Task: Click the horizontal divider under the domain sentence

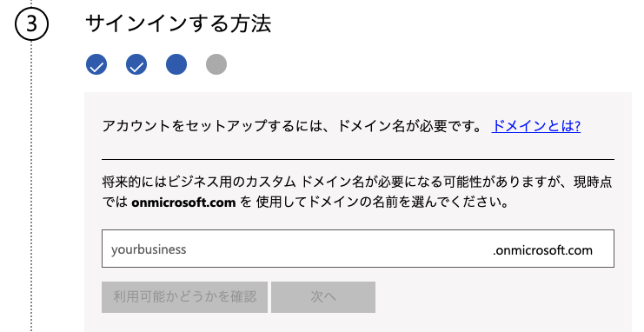Action: click(x=358, y=159)
